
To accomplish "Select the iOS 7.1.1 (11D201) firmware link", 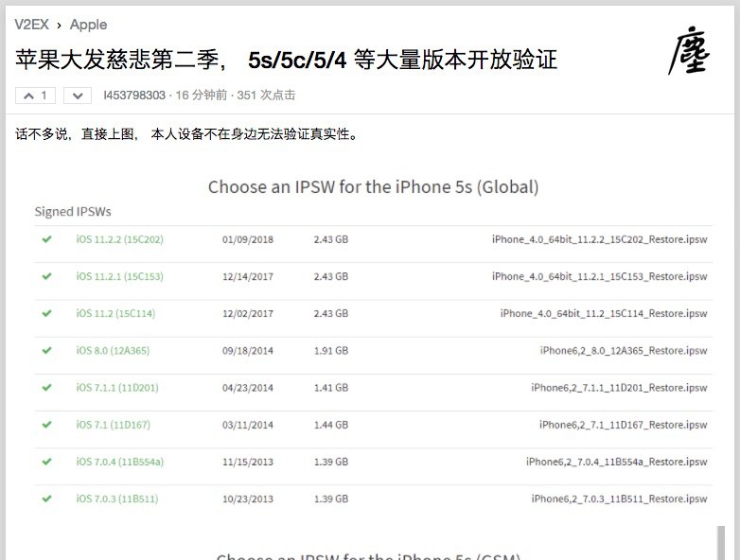I will click(117, 388).
